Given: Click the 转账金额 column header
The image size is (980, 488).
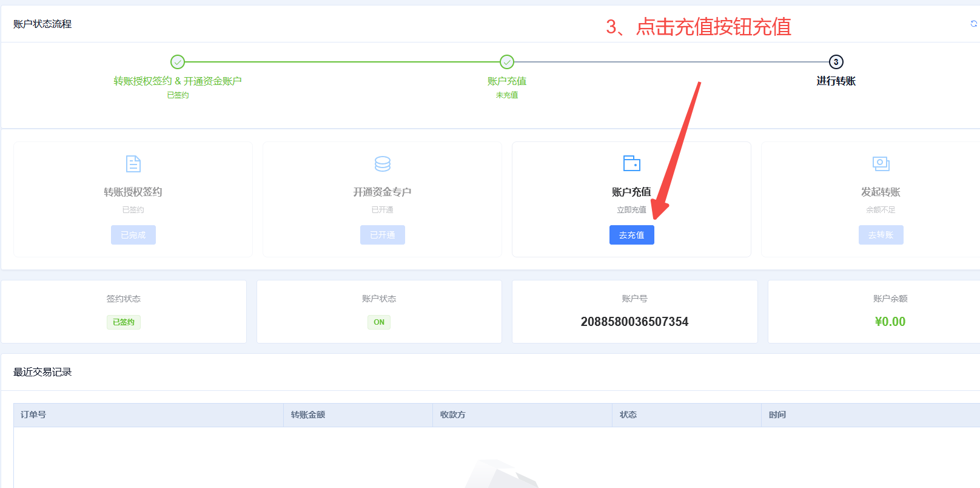Looking at the screenshot, I should pyautogui.click(x=308, y=415).
